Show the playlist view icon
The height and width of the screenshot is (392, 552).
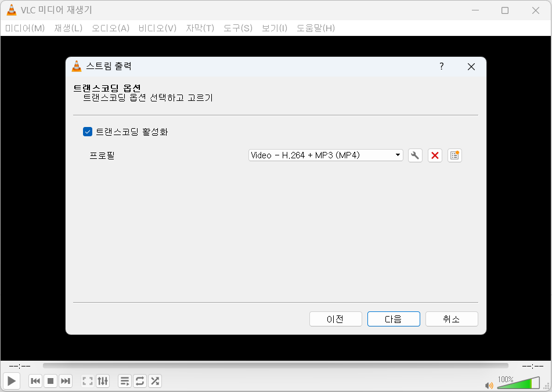124,381
